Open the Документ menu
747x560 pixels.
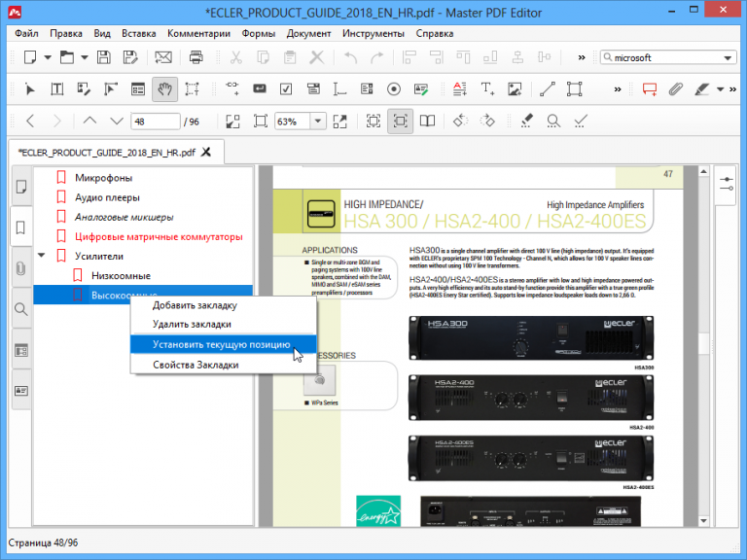click(308, 33)
